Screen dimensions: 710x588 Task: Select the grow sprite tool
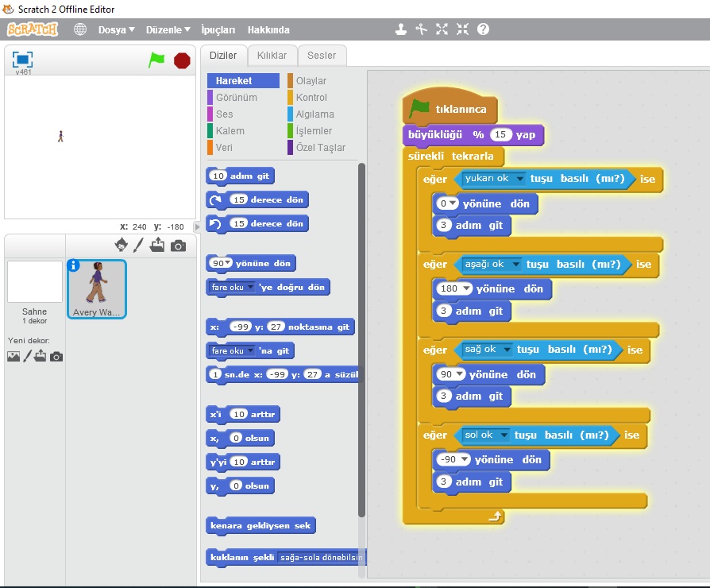click(442, 29)
